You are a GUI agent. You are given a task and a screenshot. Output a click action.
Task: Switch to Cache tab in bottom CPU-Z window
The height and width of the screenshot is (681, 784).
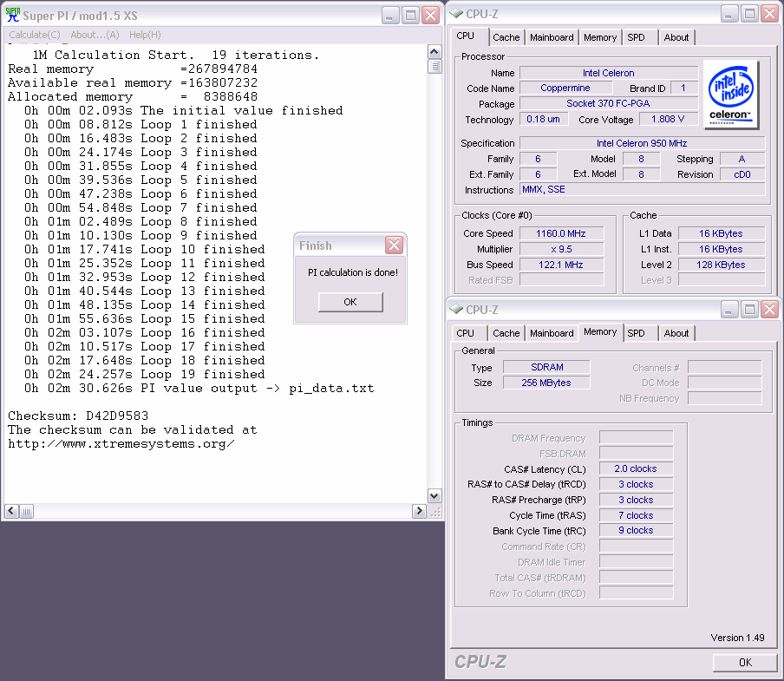pos(506,333)
